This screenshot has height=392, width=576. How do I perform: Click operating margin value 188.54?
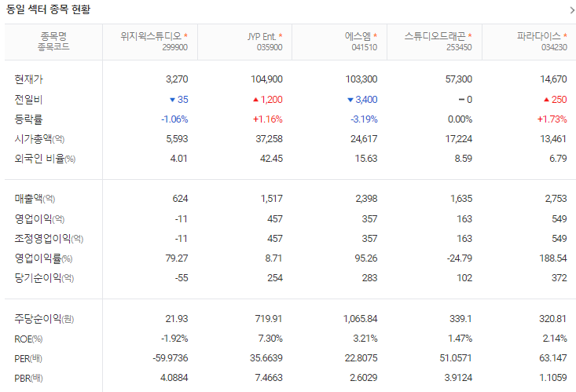tap(553, 258)
